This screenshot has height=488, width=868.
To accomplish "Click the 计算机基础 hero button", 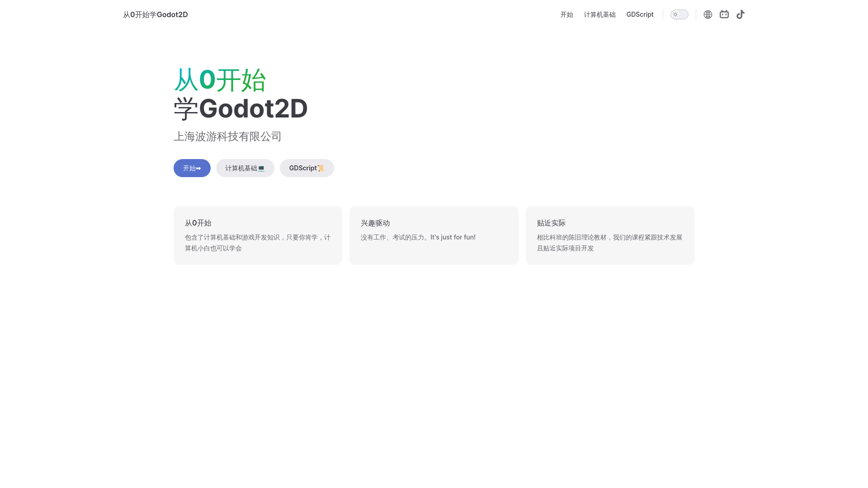I will point(245,168).
